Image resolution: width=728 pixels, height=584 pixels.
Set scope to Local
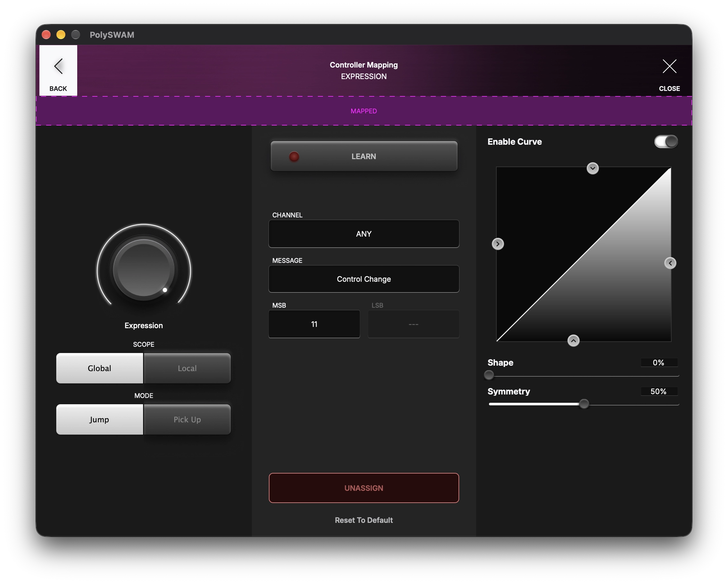[187, 368]
